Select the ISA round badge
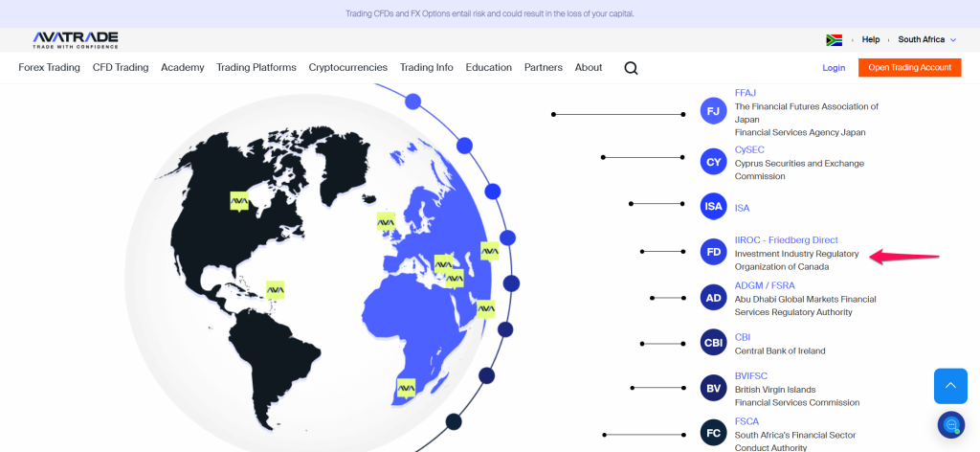The image size is (980, 452). point(713,207)
